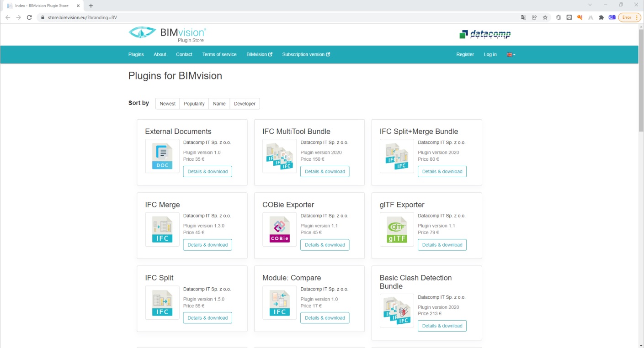Image resolution: width=644 pixels, height=348 pixels.
Task: Click Details & download for IFC Merge
Action: [x=208, y=245]
